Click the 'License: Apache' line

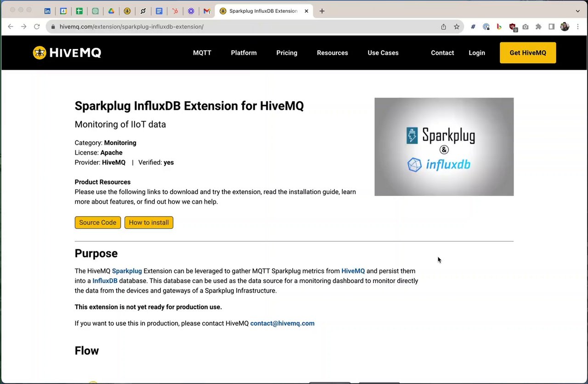pos(98,152)
